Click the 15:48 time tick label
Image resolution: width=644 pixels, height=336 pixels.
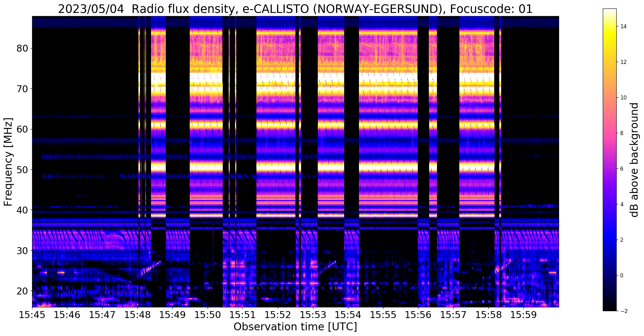click(137, 314)
